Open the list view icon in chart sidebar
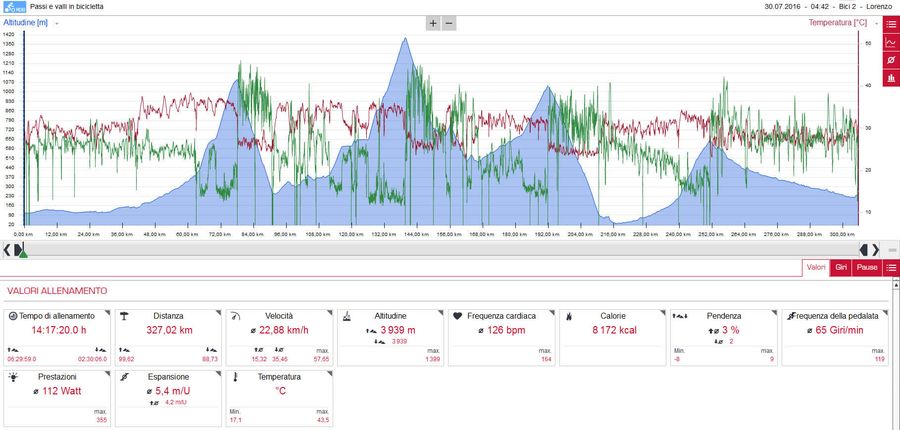This screenshot has height=430, width=900. [891, 24]
